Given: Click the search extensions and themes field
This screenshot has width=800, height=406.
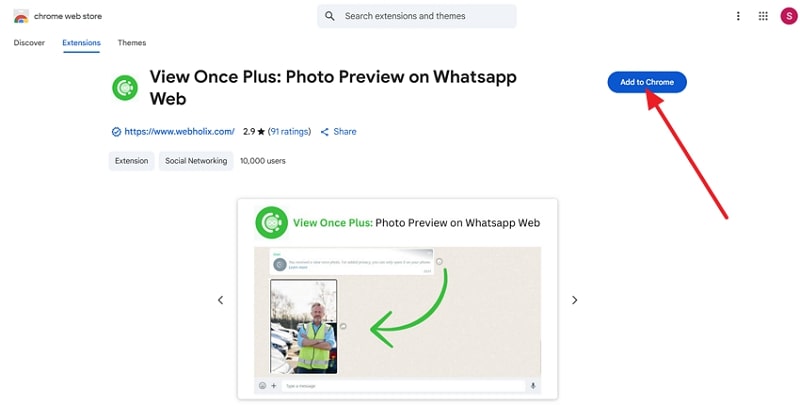Looking at the screenshot, I should pyautogui.click(x=417, y=16).
